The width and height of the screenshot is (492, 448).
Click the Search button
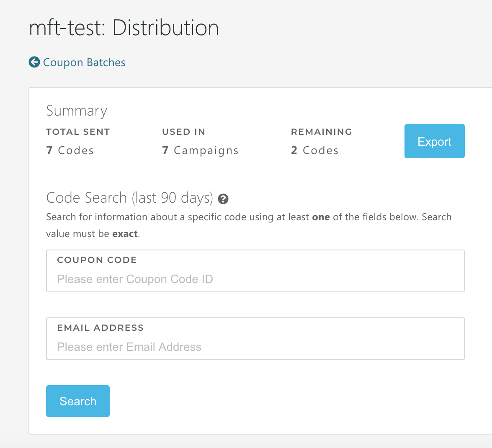point(78,401)
